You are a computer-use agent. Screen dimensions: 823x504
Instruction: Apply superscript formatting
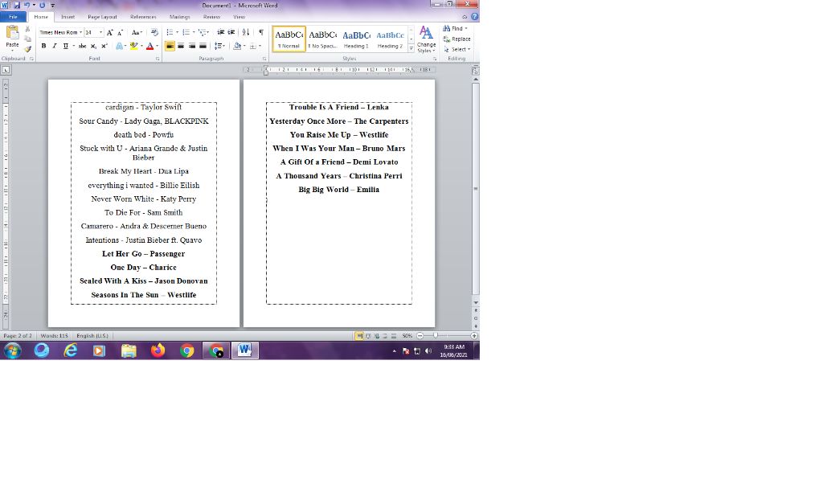pos(104,46)
